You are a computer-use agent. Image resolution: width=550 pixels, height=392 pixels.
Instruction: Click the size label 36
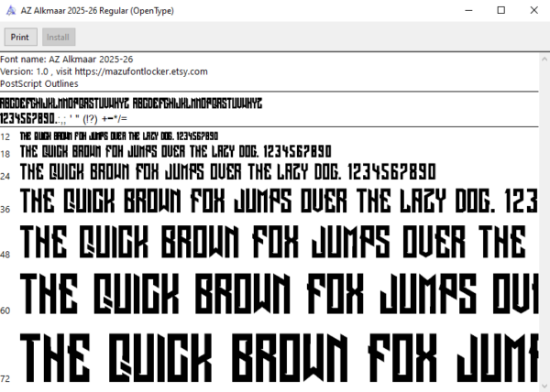[5, 210]
